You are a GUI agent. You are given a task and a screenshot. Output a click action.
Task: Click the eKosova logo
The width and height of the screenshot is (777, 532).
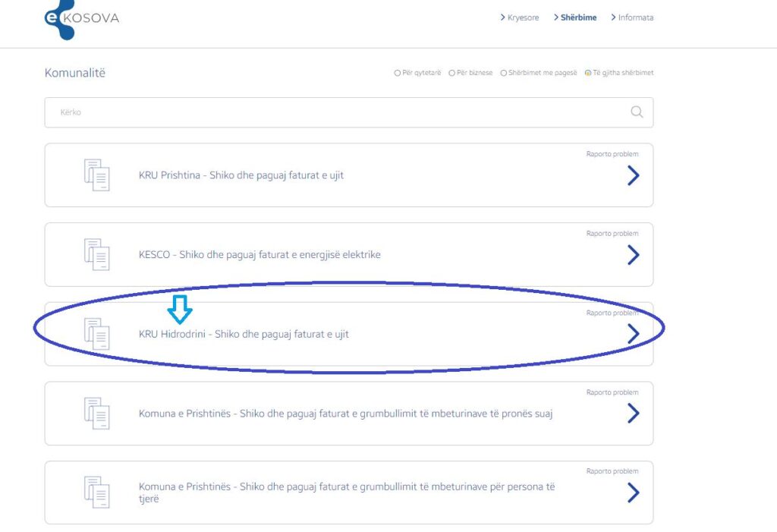pos(81,17)
